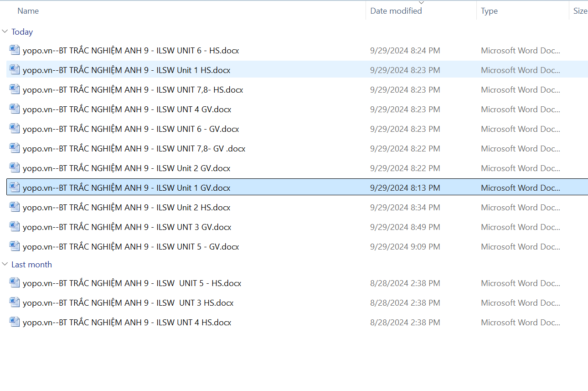Click Word icon of ILSW UNIT 6 - GV.docx
588x391 pixels.
coord(15,129)
